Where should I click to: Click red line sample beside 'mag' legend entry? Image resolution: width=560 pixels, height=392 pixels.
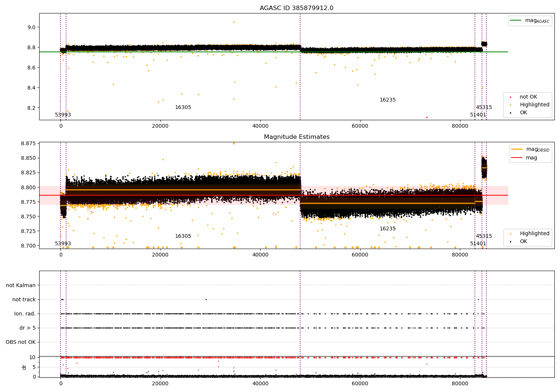pos(517,158)
